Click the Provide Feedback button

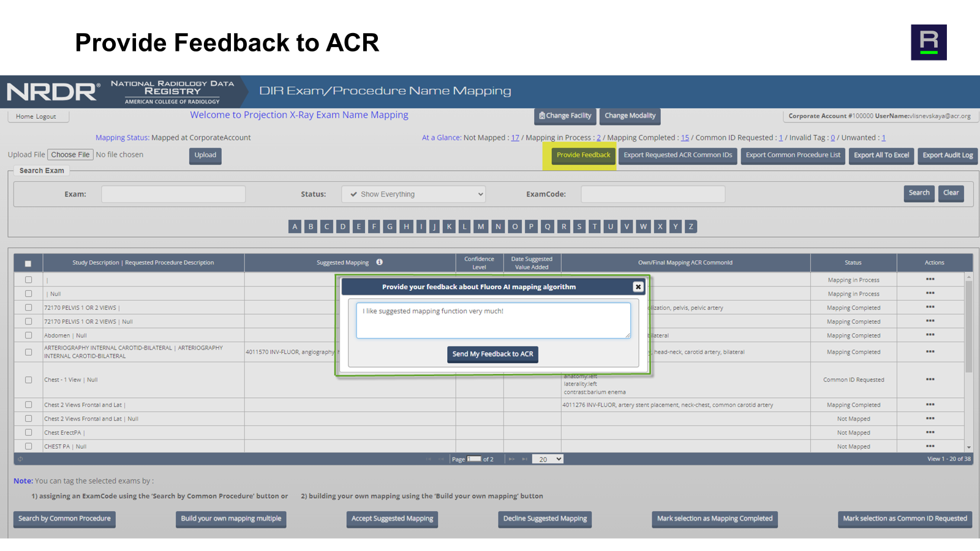coord(583,156)
